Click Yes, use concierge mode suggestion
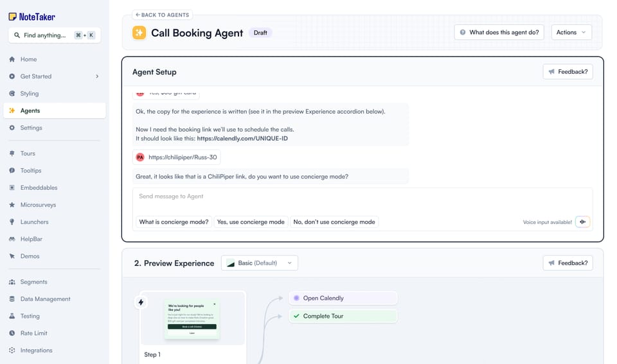Screen dimensions: 617x364 pyautogui.click(x=251, y=221)
